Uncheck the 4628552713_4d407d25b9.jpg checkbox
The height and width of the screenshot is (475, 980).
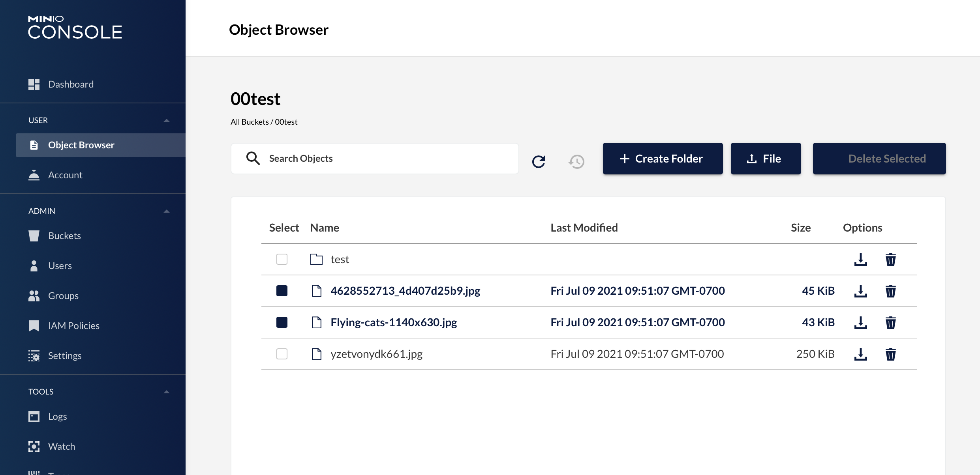tap(282, 291)
